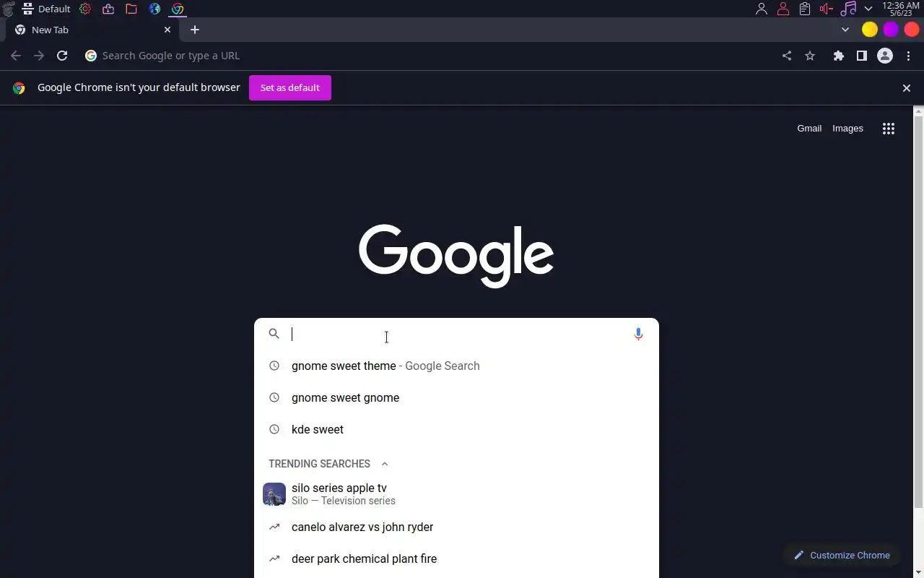Open the Gmail link

809,128
